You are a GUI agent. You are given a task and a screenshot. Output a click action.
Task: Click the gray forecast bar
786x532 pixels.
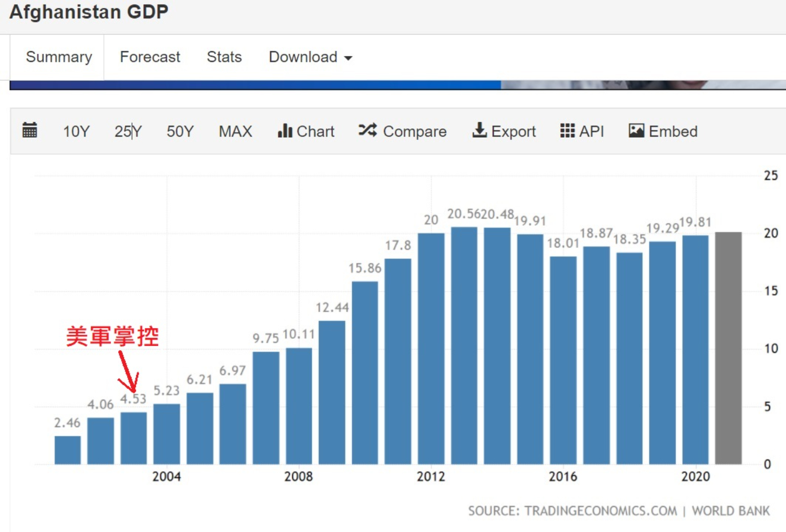pos(728,348)
